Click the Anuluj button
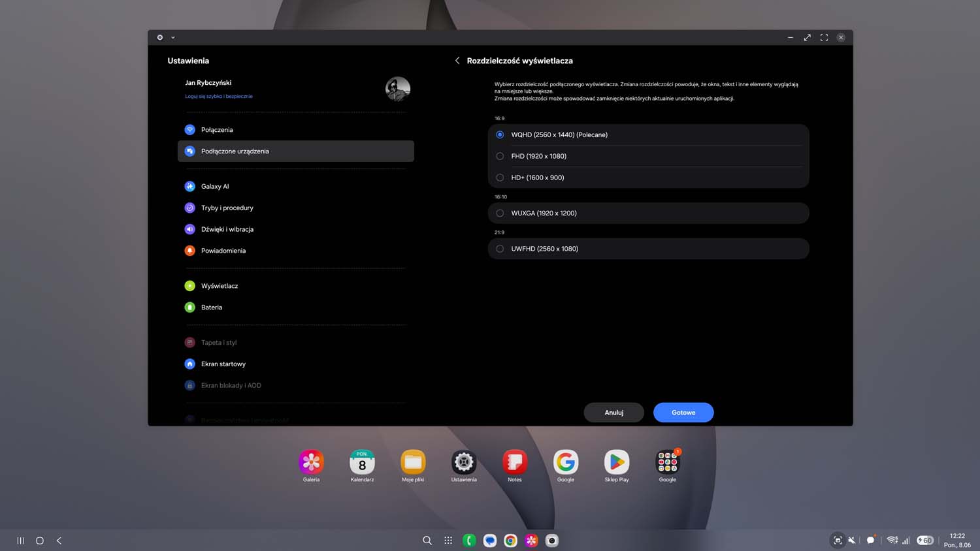Image resolution: width=980 pixels, height=551 pixels. (613, 413)
